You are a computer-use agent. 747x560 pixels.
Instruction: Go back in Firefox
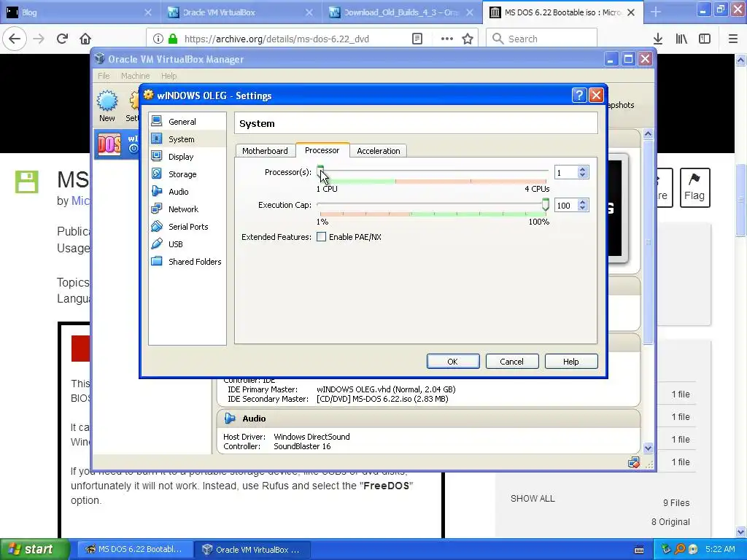click(x=15, y=39)
